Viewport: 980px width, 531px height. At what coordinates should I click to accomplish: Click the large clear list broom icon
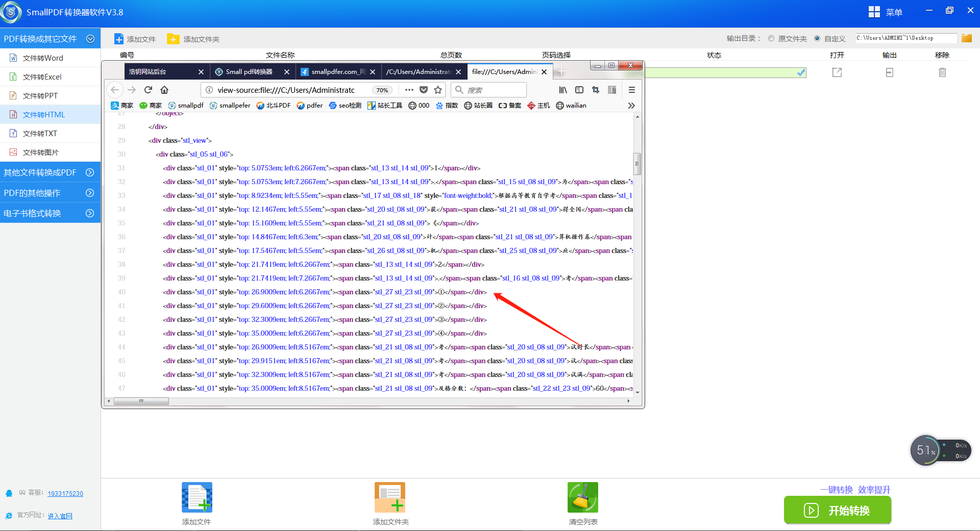point(582,497)
